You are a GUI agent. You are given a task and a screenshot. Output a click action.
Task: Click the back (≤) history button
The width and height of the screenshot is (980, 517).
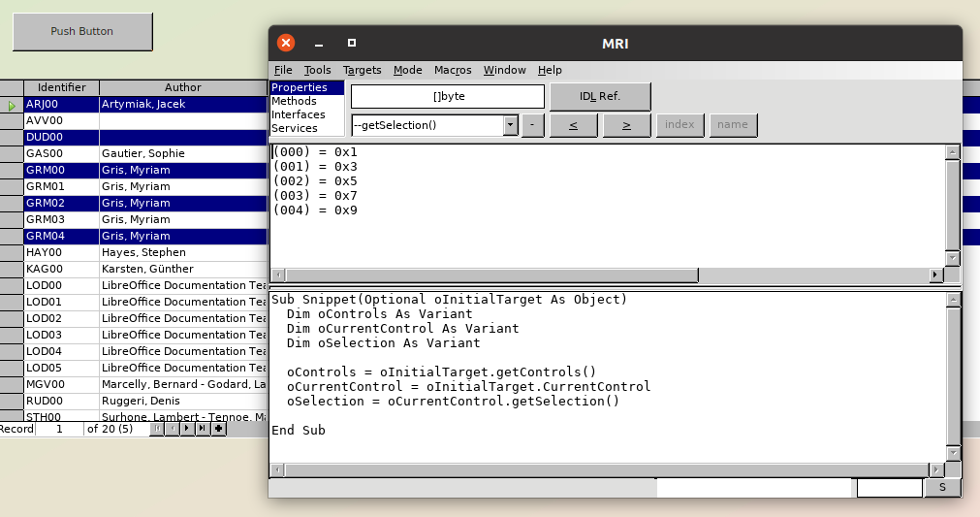click(x=573, y=125)
